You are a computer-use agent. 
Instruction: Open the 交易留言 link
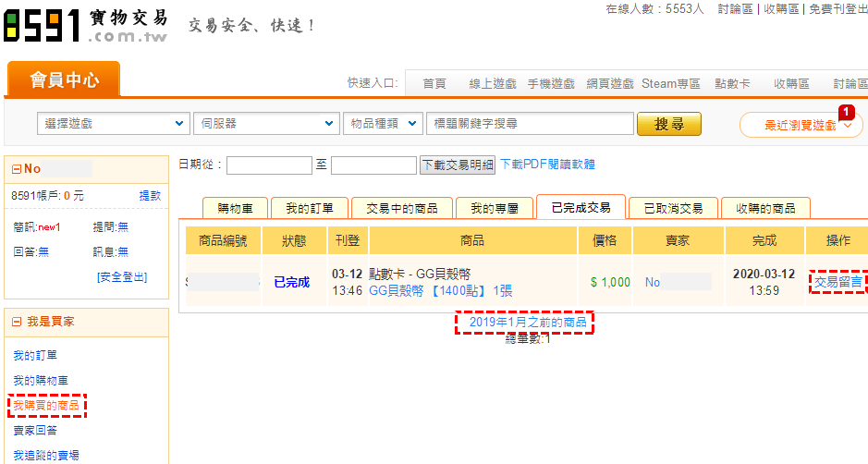(x=838, y=282)
